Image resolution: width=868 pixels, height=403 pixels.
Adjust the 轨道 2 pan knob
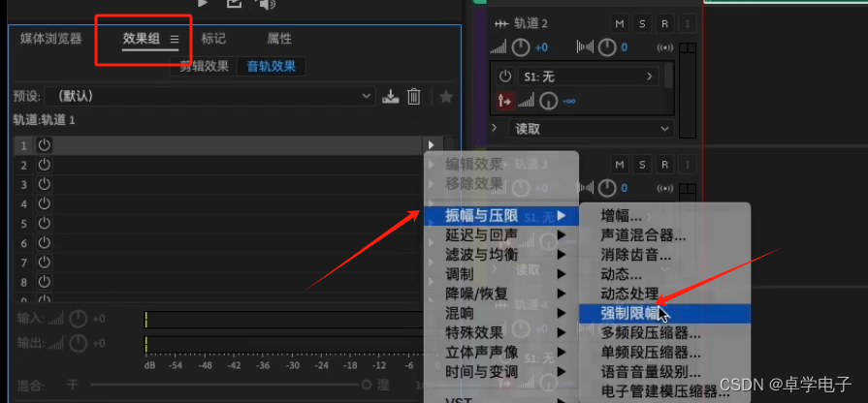tap(607, 47)
